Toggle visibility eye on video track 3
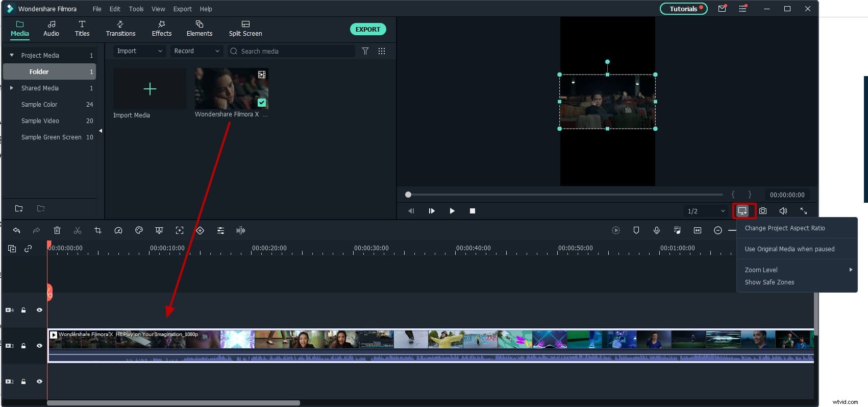Image resolution: width=868 pixels, height=407 pixels. tap(39, 346)
